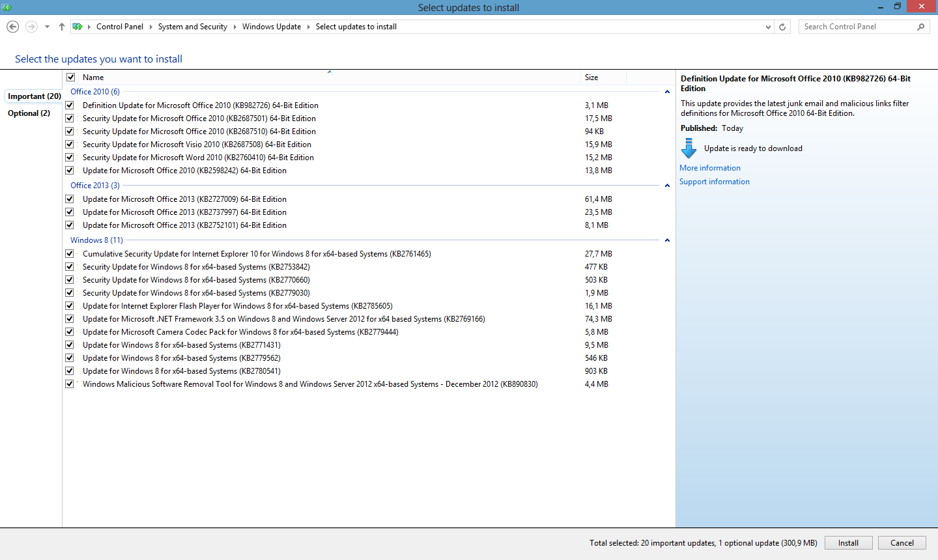Uncheck Malicious Software Removal Tool checkbox
This screenshot has width=938, height=560.
[70, 384]
